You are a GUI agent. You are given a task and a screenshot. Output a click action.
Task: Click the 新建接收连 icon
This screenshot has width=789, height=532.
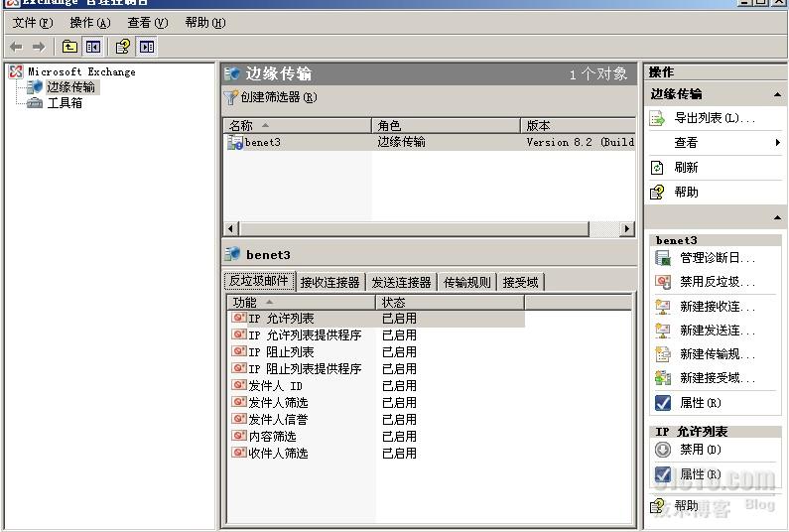click(x=663, y=307)
